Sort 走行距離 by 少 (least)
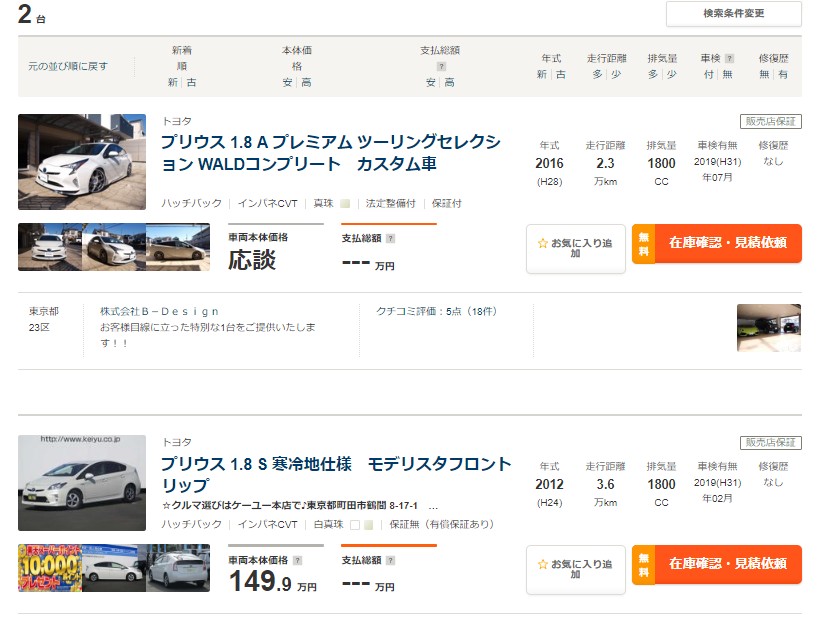Viewport: 837px width, 622px height. pyautogui.click(x=616, y=74)
